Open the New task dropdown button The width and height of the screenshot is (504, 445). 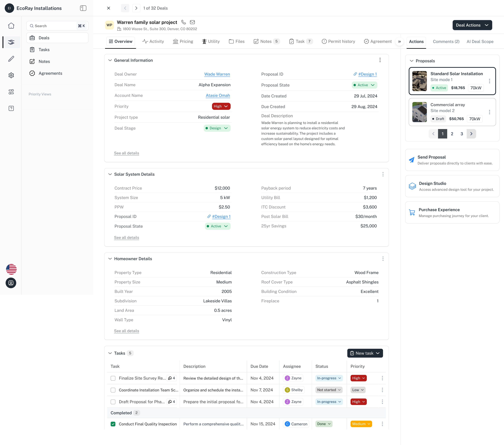(365, 353)
